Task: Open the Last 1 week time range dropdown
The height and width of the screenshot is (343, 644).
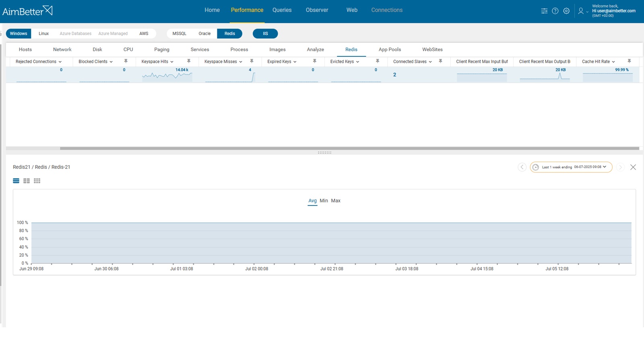Action: 571,167
